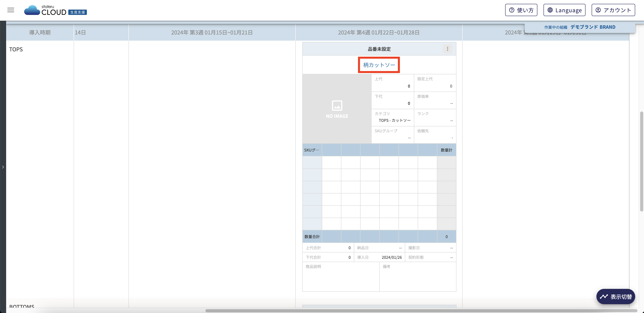Select the 第4週 01月22日~01月28日 column header

379,33
